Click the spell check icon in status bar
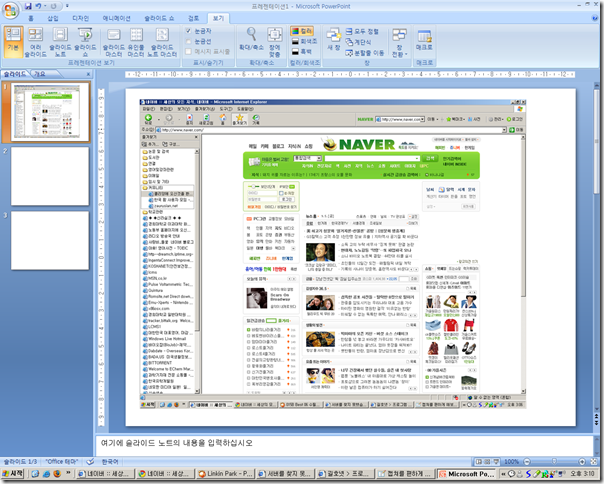This screenshot has height=484, width=604. tap(90, 461)
